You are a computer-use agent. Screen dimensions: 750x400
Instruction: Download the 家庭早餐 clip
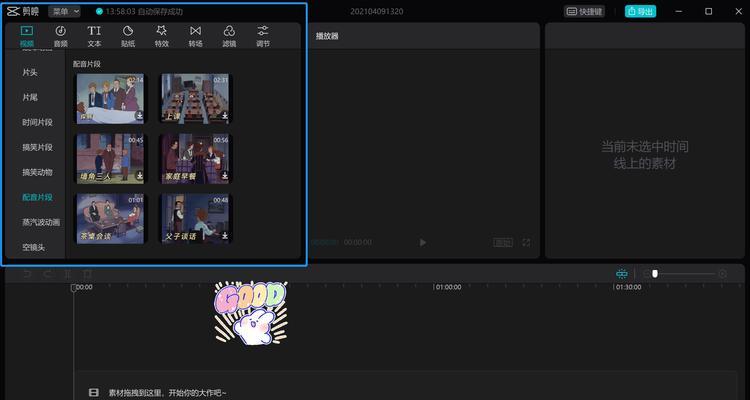pyautogui.click(x=225, y=176)
